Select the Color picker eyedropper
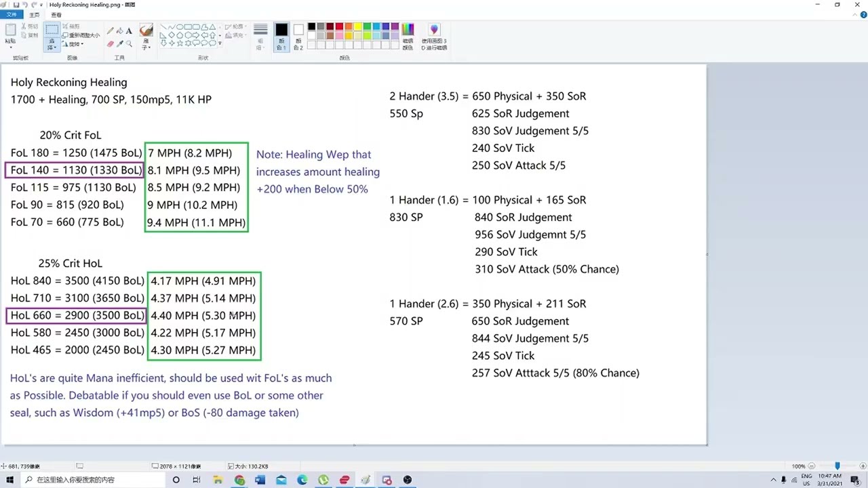This screenshot has height=488, width=868. 119,43
